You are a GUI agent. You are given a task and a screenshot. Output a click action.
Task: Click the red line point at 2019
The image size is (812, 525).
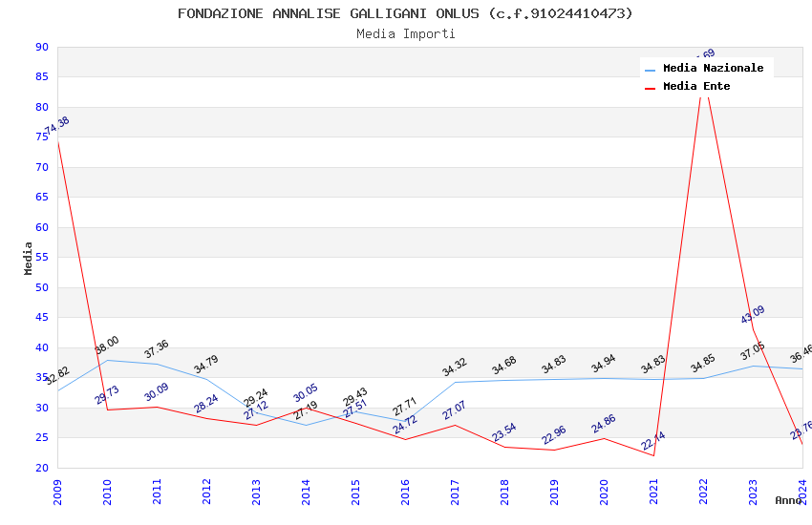click(554, 450)
